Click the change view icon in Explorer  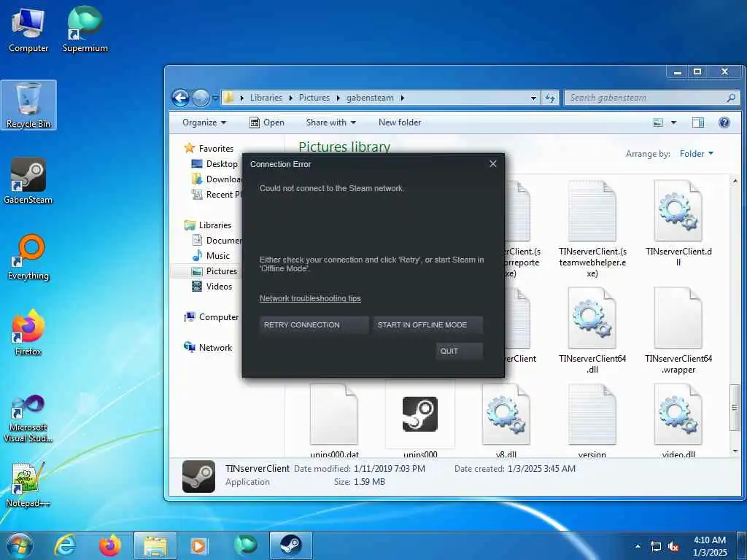(658, 122)
